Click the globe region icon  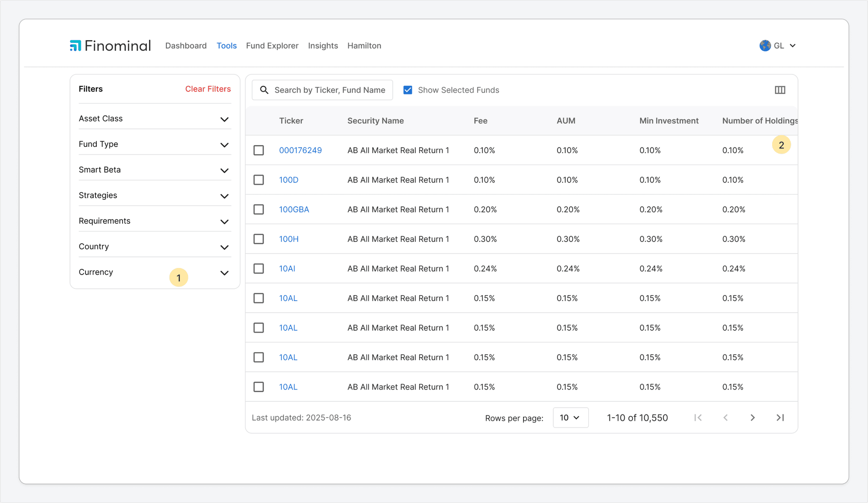[765, 46]
